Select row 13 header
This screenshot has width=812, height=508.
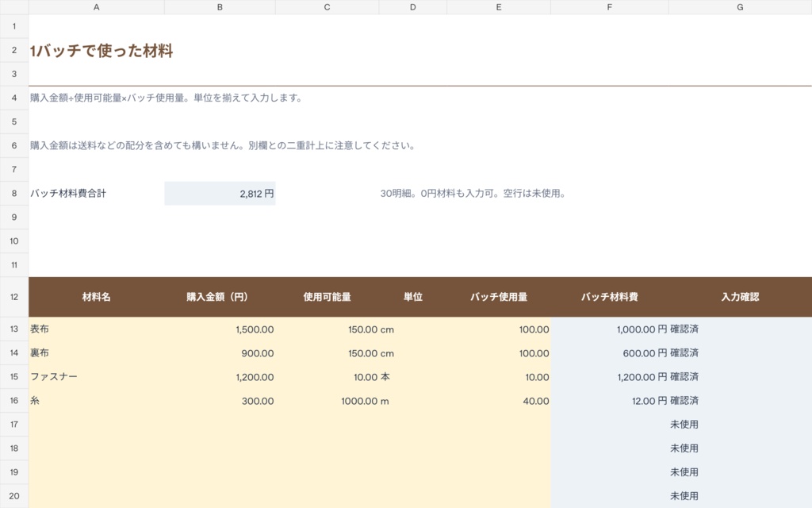click(14, 329)
